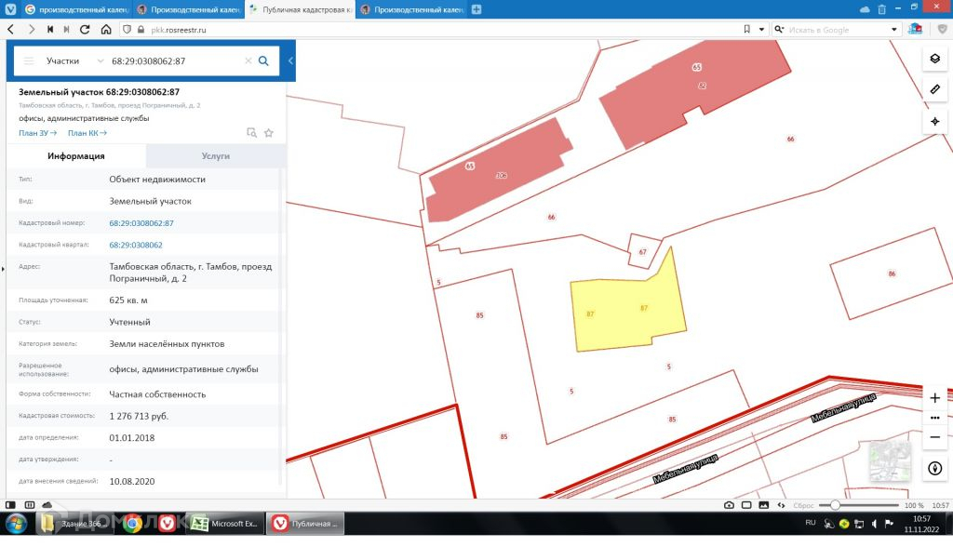This screenshot has width=953, height=560.
Task: Open cadastral quarter link 68:29:0308062
Action: pyautogui.click(x=136, y=245)
